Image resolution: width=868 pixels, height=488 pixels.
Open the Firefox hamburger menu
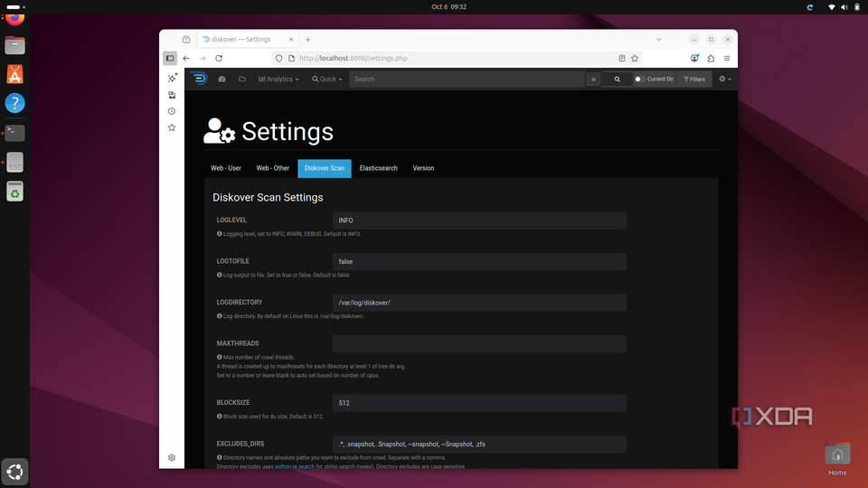point(727,58)
